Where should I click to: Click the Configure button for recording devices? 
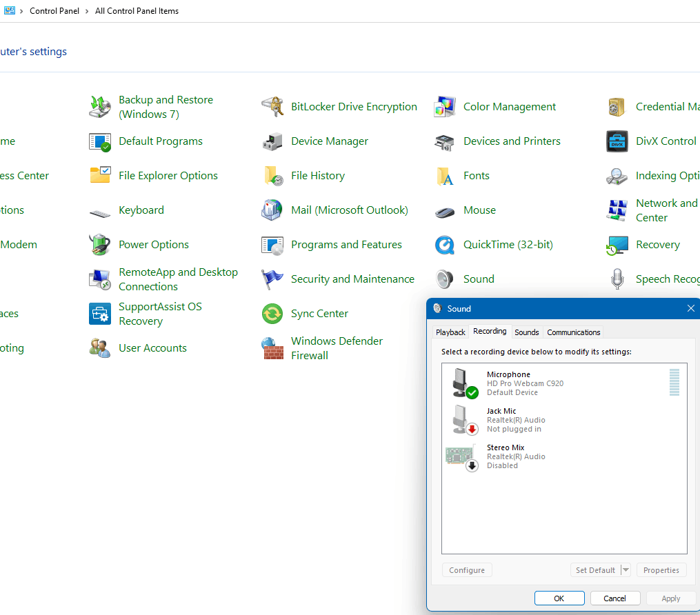pos(467,569)
